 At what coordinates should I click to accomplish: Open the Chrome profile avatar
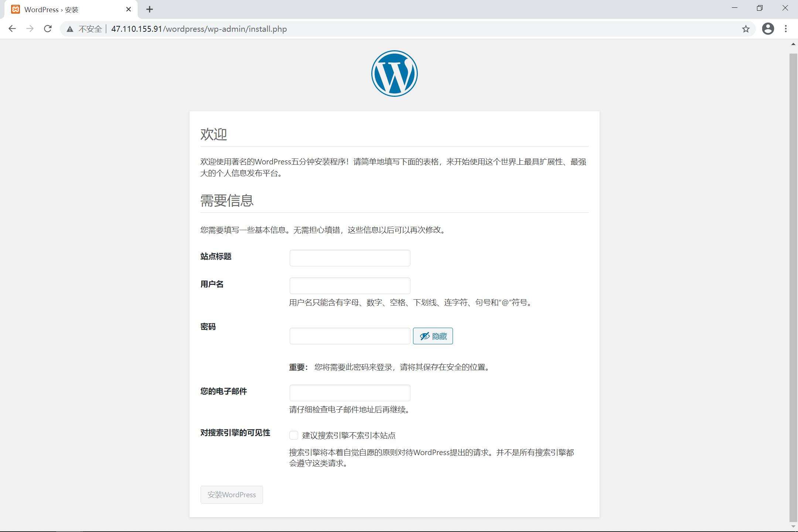coord(768,29)
